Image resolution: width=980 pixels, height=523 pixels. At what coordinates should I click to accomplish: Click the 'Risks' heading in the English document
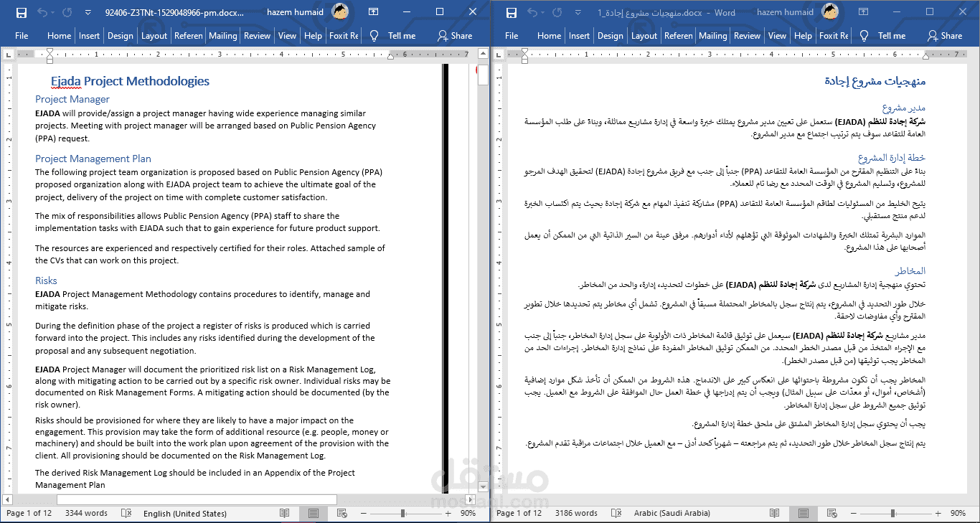46,281
